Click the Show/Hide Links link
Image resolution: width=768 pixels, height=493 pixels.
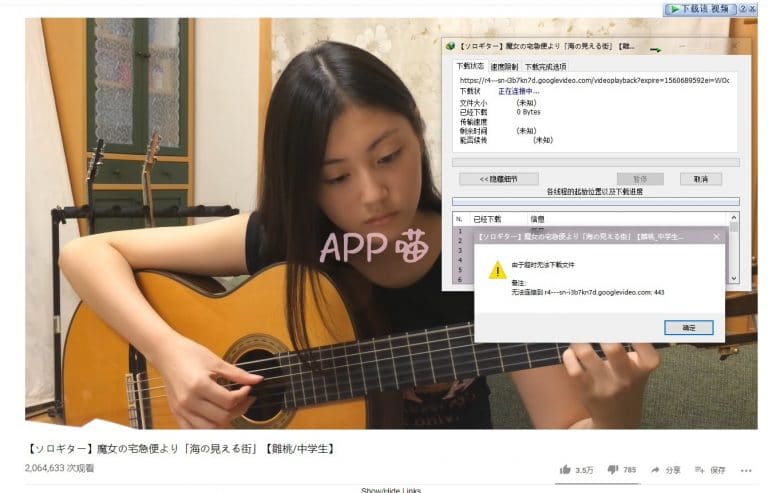[391, 489]
